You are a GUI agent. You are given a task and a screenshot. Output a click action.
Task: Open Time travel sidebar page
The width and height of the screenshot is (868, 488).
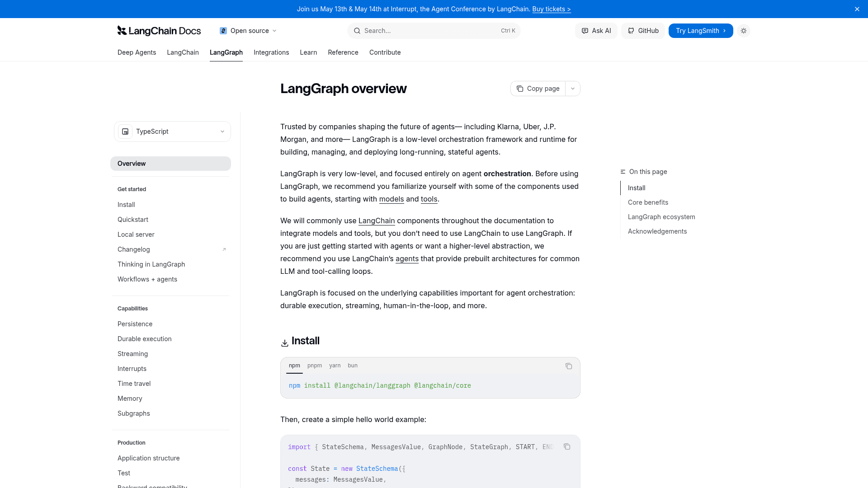(x=170, y=384)
